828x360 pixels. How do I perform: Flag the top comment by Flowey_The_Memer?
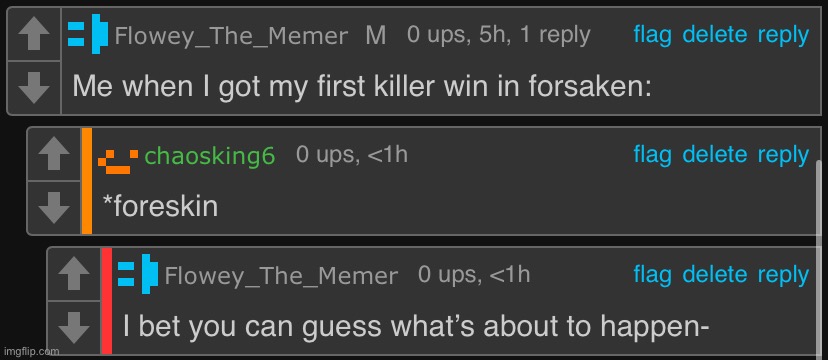click(x=653, y=35)
